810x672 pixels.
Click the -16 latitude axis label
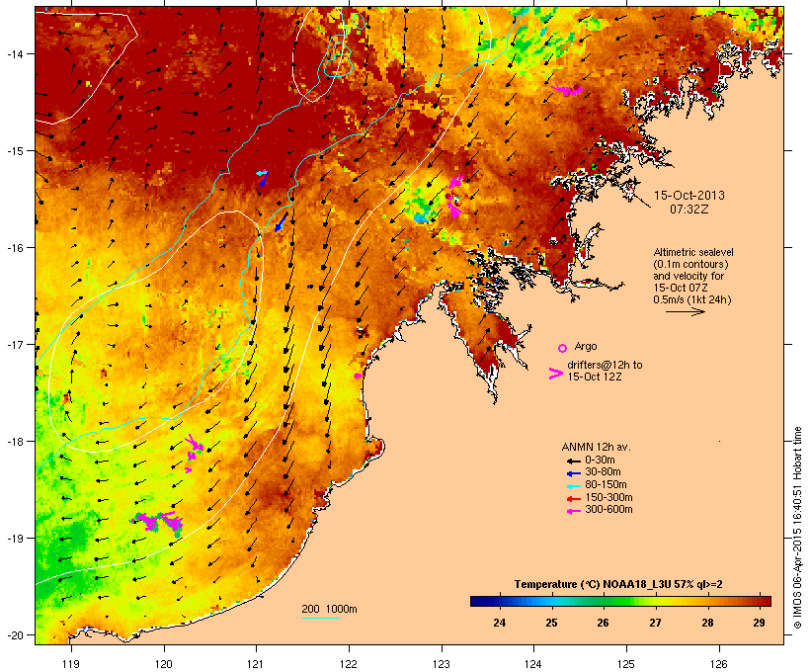click(x=14, y=248)
